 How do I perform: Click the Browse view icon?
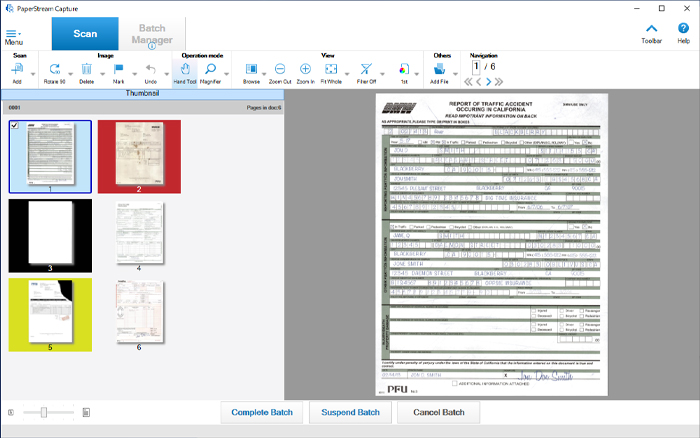[x=251, y=69]
